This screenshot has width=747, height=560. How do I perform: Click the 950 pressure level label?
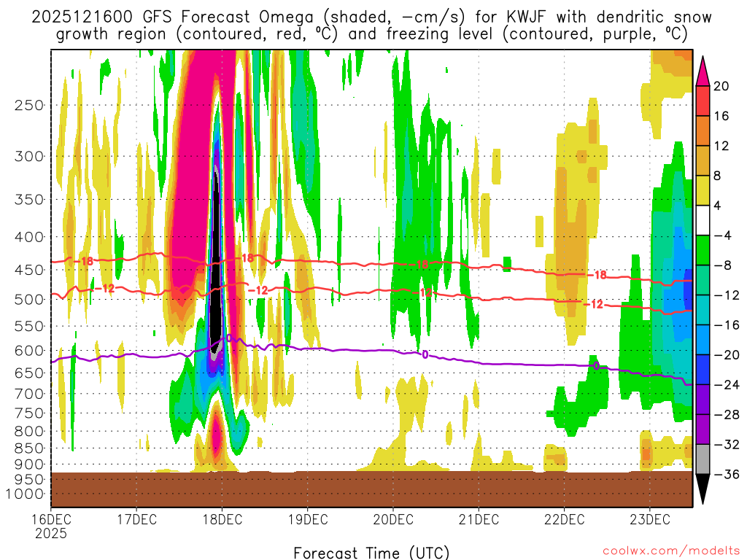(x=29, y=480)
